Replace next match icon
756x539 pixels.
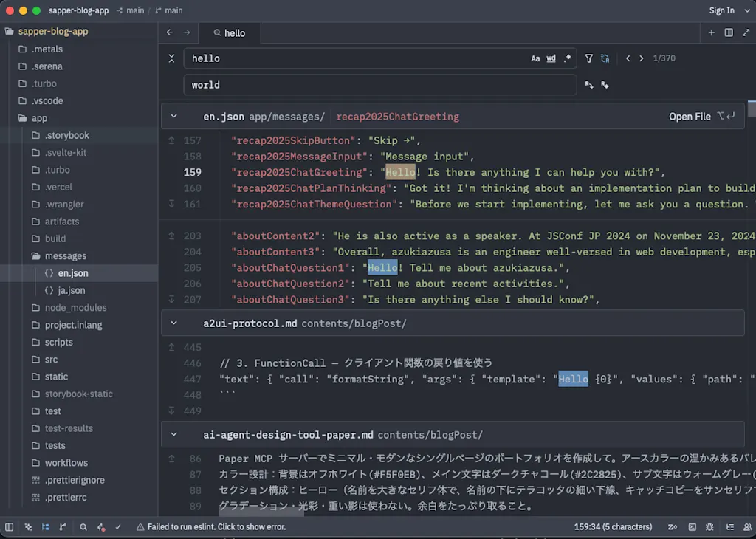pyautogui.click(x=588, y=85)
